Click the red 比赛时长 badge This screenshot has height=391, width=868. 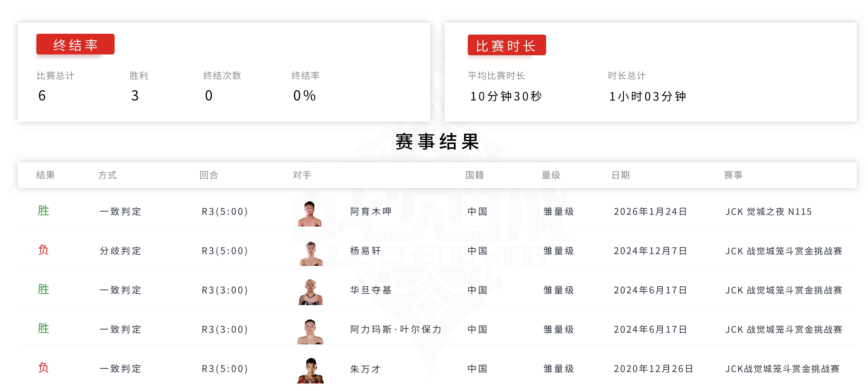[506, 45]
